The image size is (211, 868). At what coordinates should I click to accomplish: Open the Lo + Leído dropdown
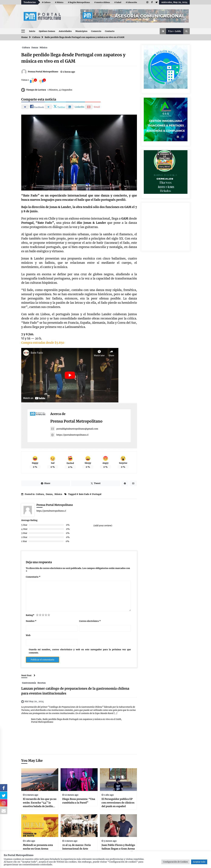(x=175, y=31)
